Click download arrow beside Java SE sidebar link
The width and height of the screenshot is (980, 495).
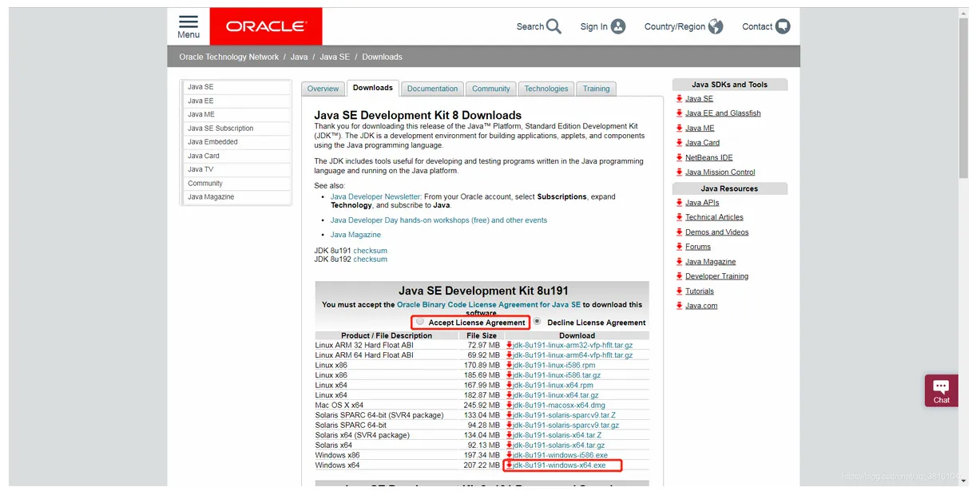(x=679, y=99)
